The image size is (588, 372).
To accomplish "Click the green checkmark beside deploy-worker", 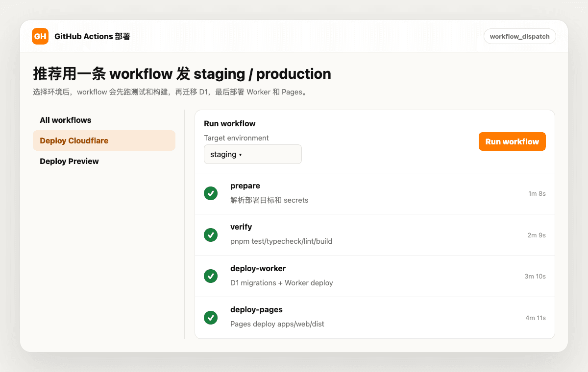I will pyautogui.click(x=211, y=276).
